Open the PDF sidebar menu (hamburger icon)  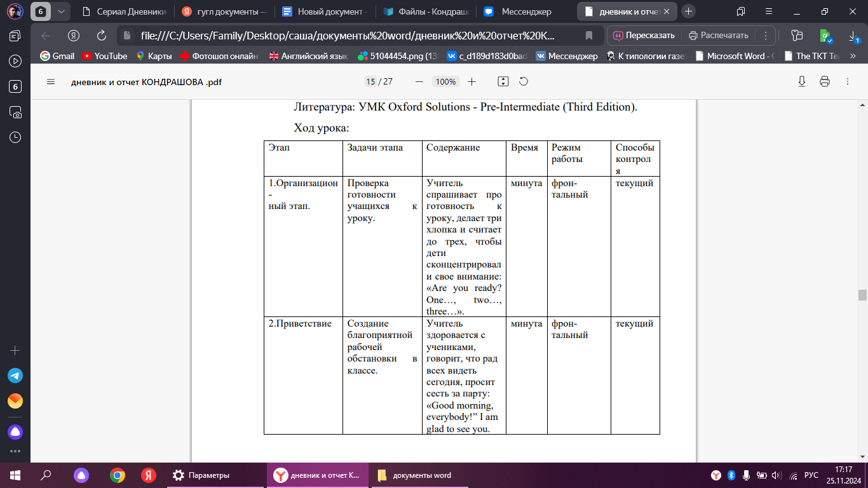point(51,81)
